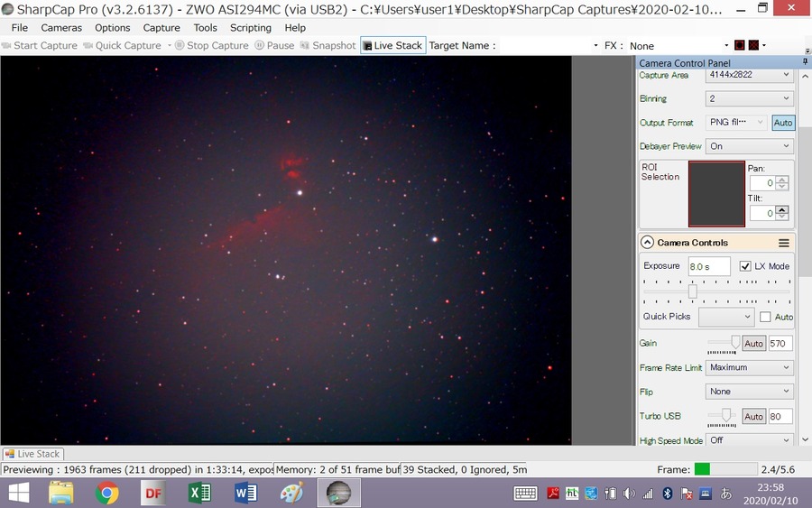Image resolution: width=812 pixels, height=508 pixels.
Task: Toggle the Turbo USB Auto button
Action: [x=753, y=416]
